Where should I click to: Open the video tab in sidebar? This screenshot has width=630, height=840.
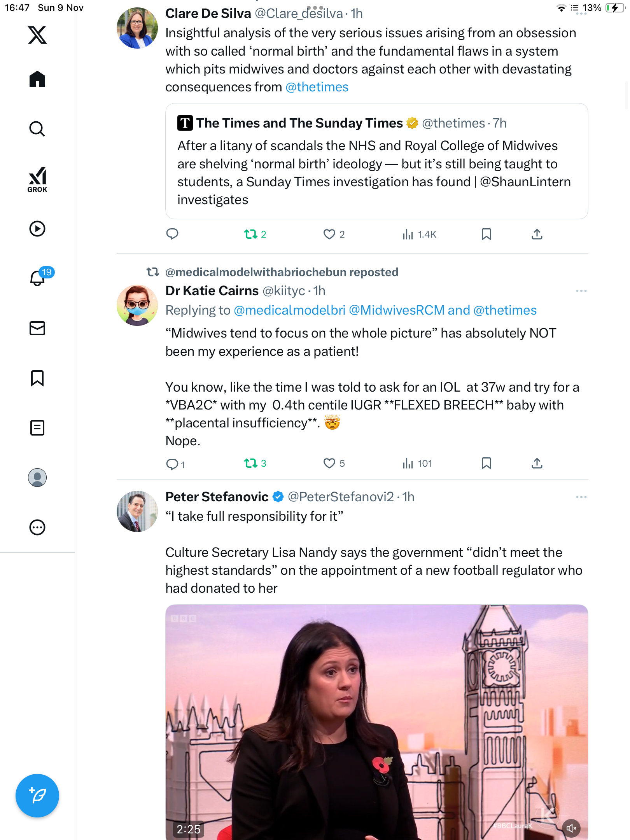point(37,229)
